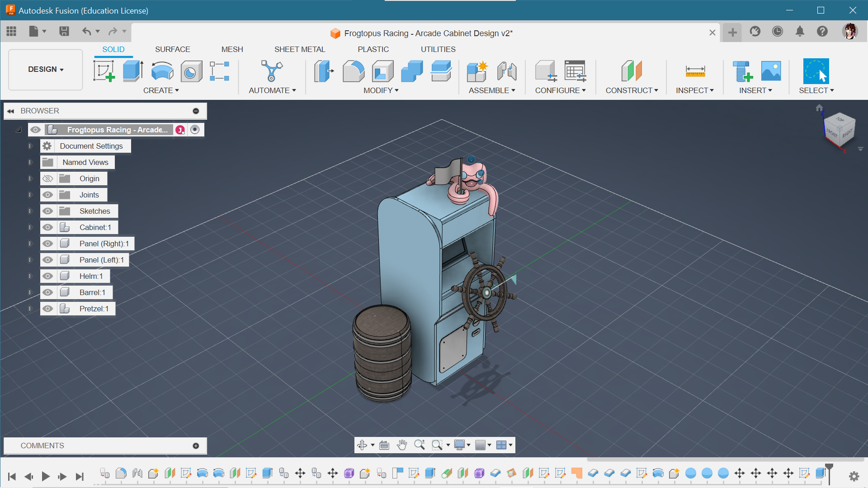Open the Automate tool icon

click(272, 71)
